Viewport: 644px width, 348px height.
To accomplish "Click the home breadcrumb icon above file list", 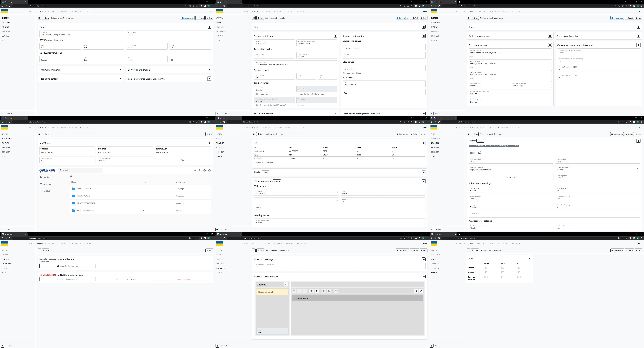I will coord(71,176).
